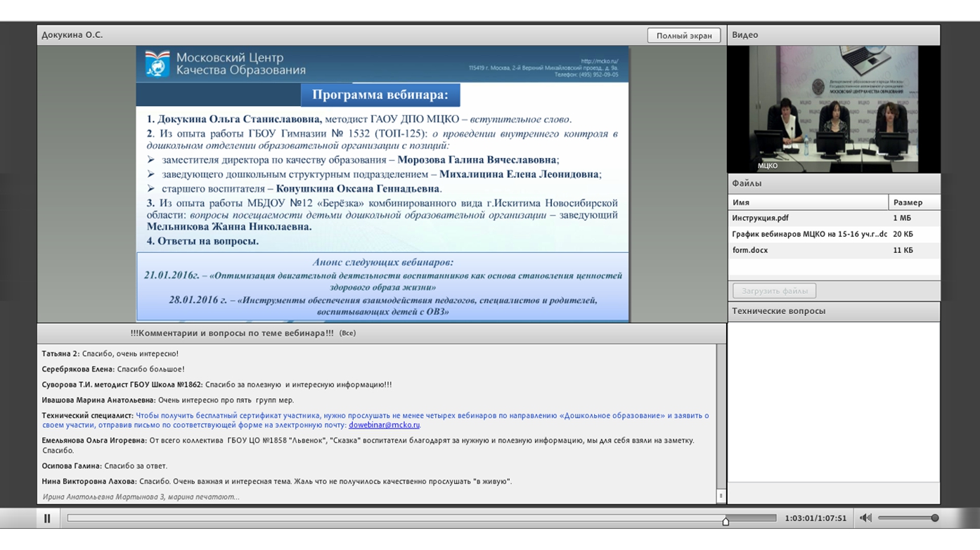Click the Технический специалист chat message

coord(375,420)
